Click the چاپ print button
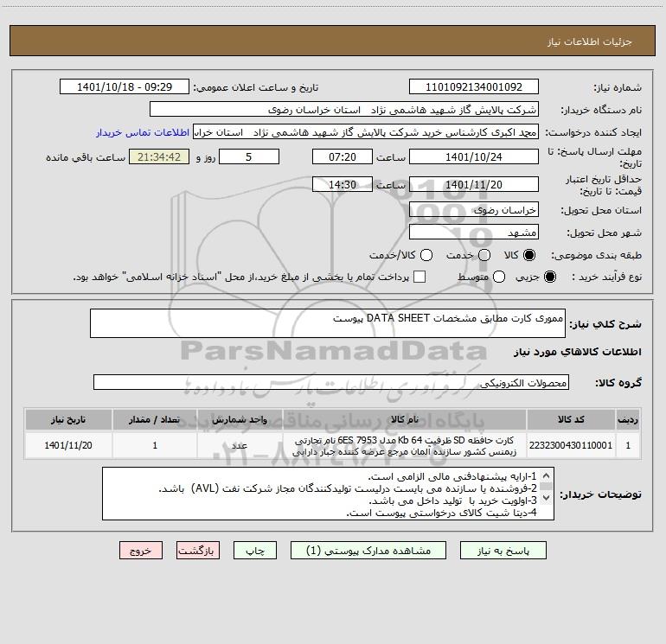666x644 pixels. click(x=255, y=551)
